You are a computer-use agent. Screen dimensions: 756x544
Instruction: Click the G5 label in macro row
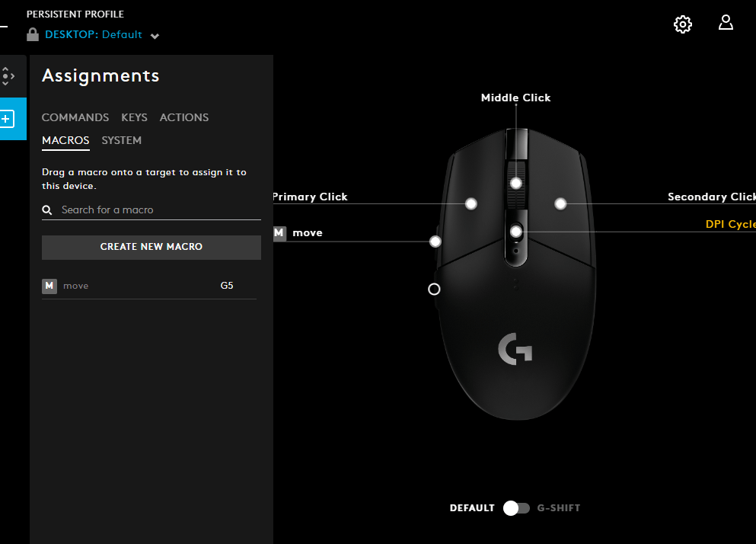pos(227,285)
